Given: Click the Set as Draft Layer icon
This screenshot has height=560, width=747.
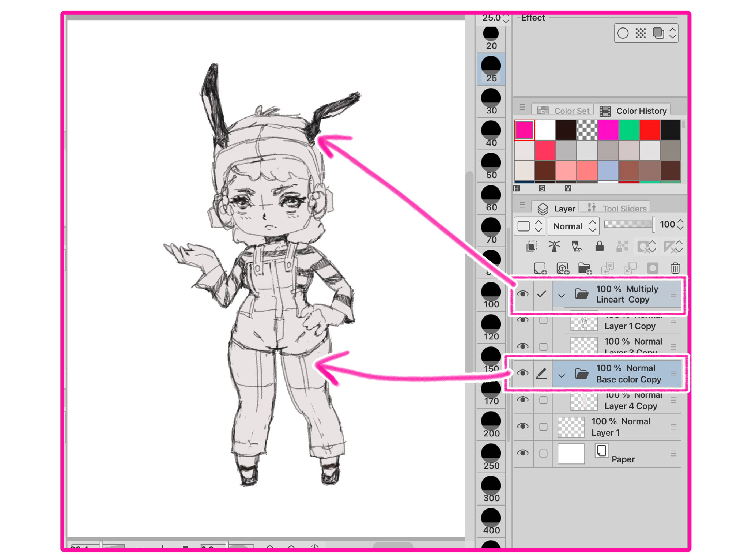Looking at the screenshot, I should (577, 247).
